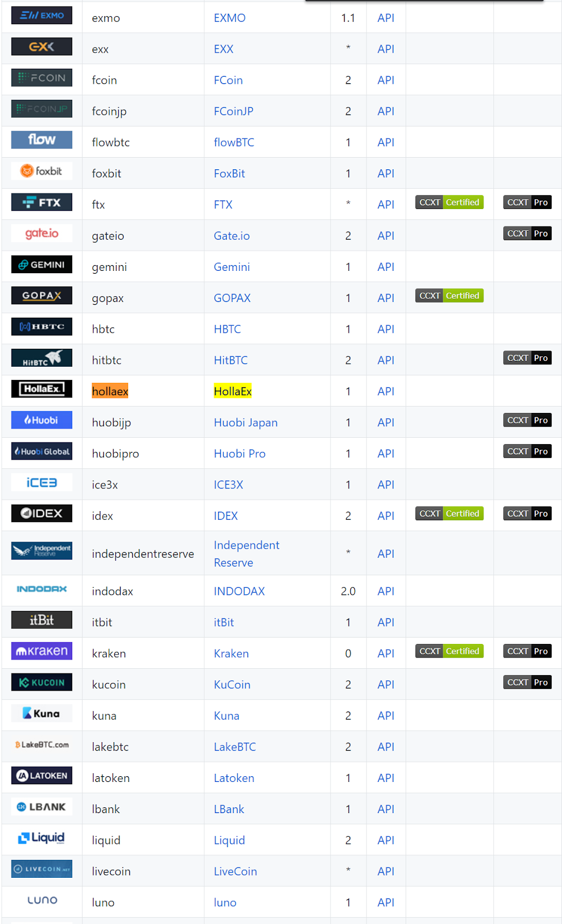Click the KuCoin logo
562x924 pixels.
(x=42, y=683)
